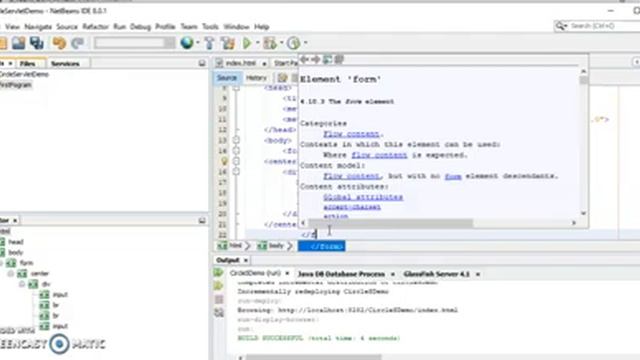Expand the arrow after html breadcrumb

coord(247,246)
